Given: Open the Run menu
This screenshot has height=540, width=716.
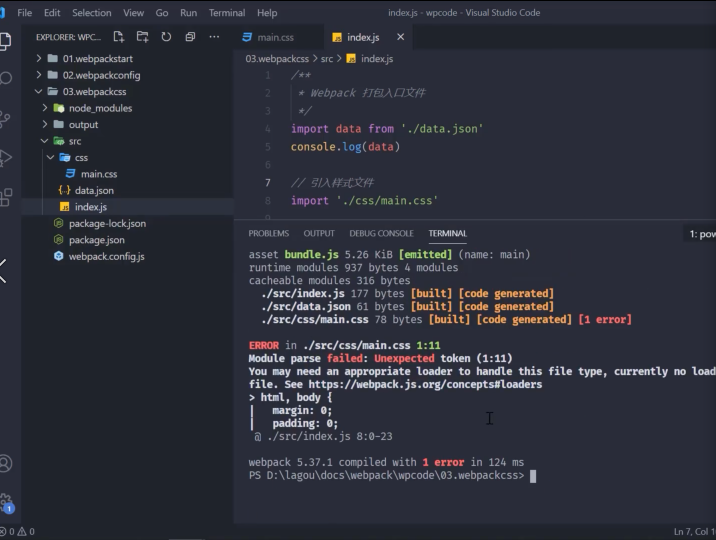Looking at the screenshot, I should pyautogui.click(x=189, y=13).
